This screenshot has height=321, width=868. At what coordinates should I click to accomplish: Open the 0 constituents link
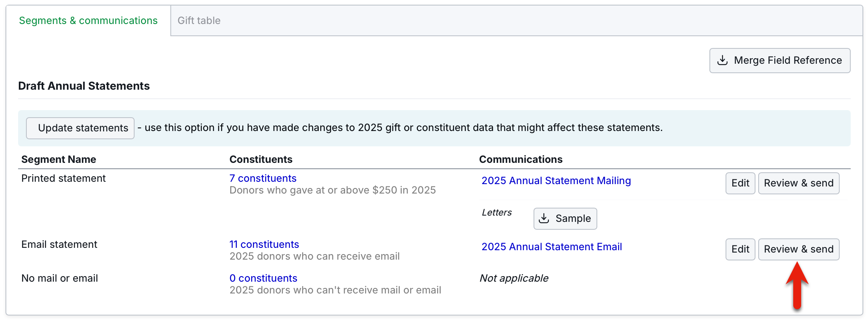263,278
